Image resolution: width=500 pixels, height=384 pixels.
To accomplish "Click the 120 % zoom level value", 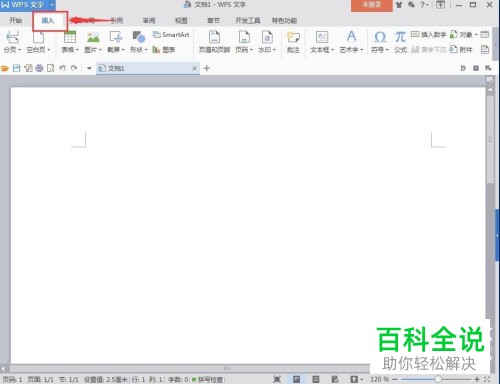I will pyautogui.click(x=379, y=379).
